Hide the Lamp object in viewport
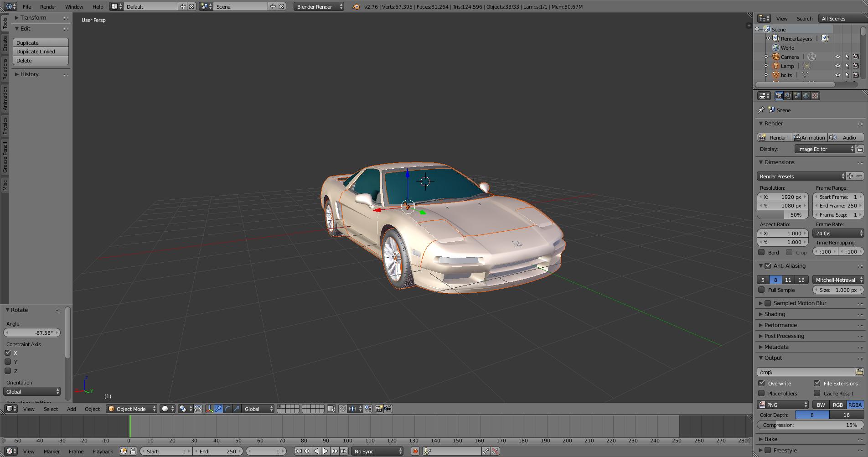The width and height of the screenshot is (868, 457). pos(837,66)
